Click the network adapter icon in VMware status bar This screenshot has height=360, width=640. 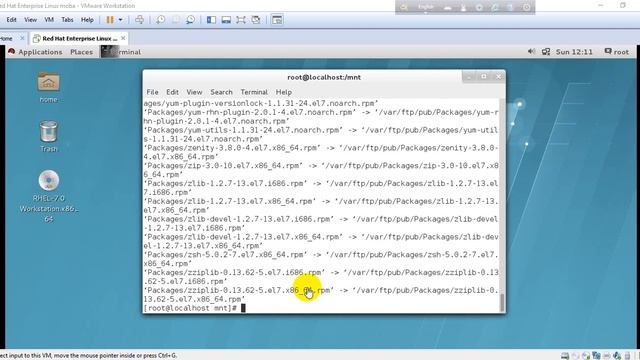click(x=596, y=356)
